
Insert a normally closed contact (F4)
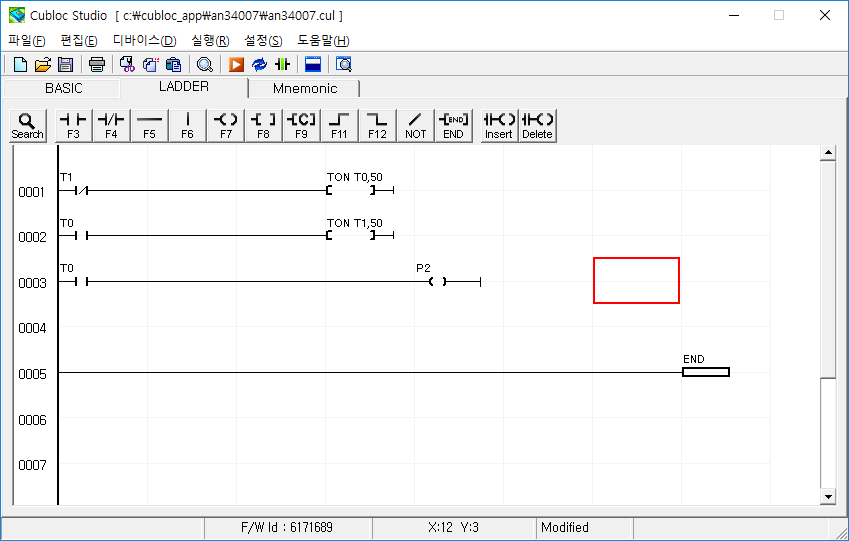click(x=111, y=125)
